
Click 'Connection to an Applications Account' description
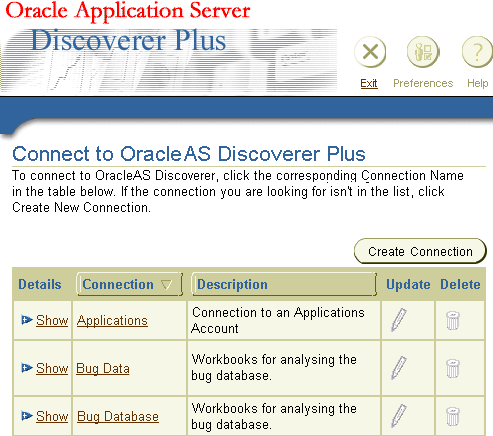click(x=278, y=320)
